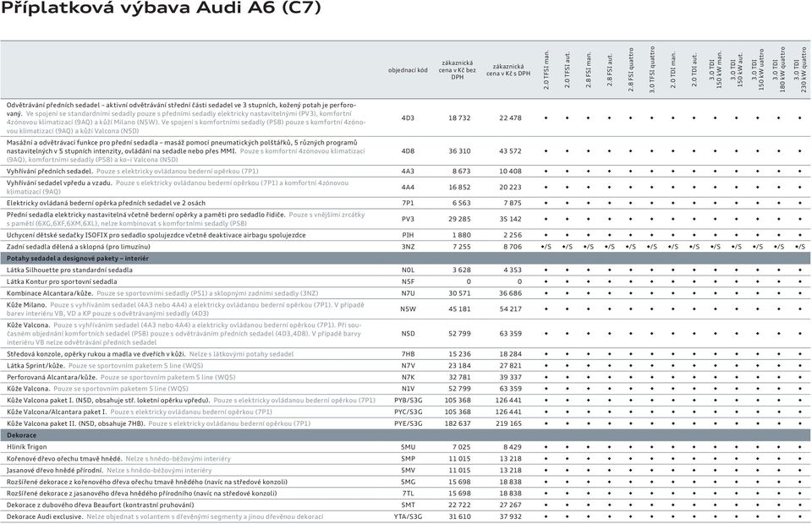Select order code "7TL"

(x=408, y=494)
